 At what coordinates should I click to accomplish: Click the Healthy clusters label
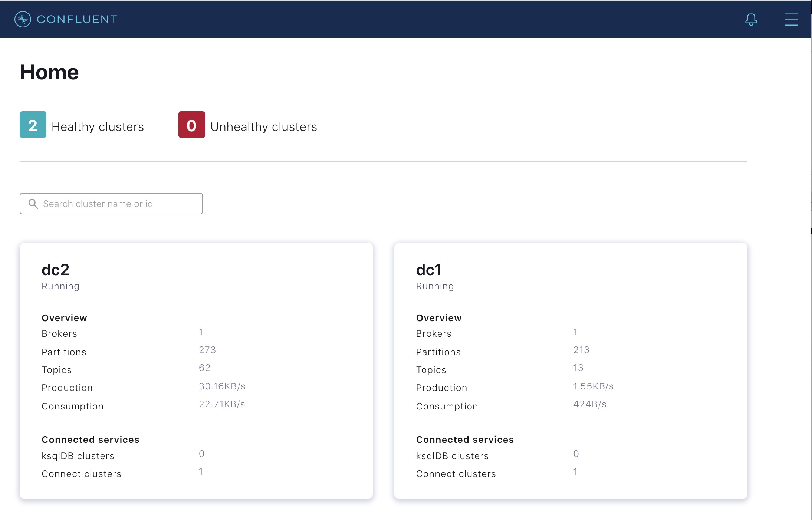98,127
